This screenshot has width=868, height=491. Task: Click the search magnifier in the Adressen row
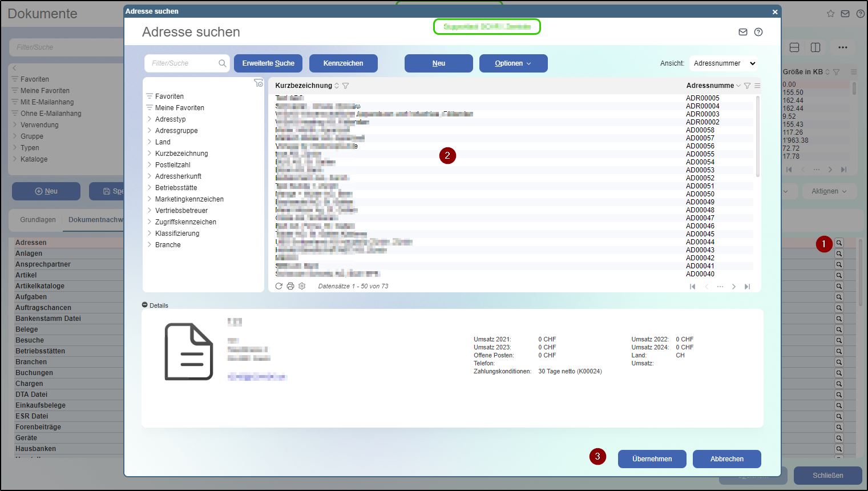[x=839, y=243]
